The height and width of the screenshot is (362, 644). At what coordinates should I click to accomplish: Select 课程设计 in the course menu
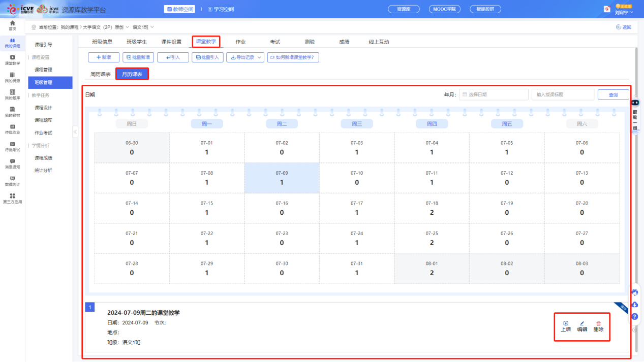[x=43, y=108]
